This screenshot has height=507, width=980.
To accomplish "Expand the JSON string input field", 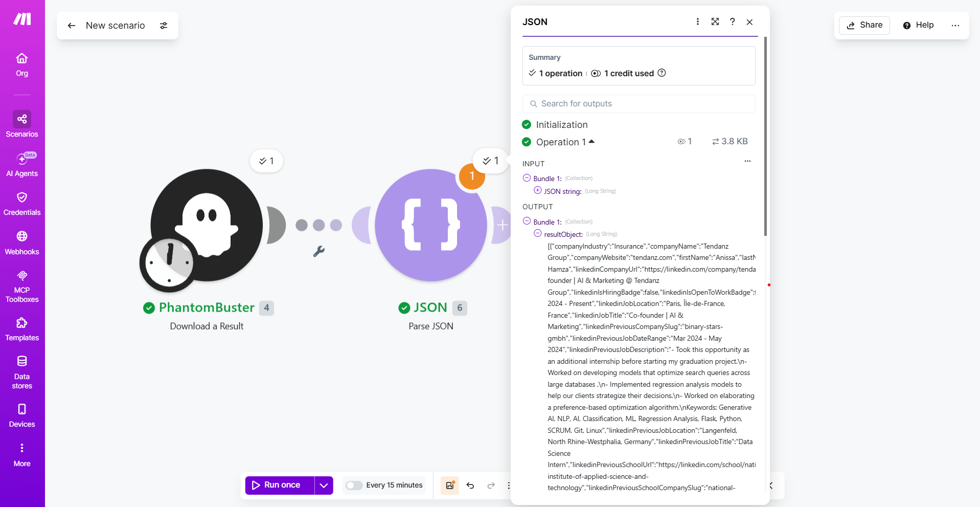I will click(538, 190).
